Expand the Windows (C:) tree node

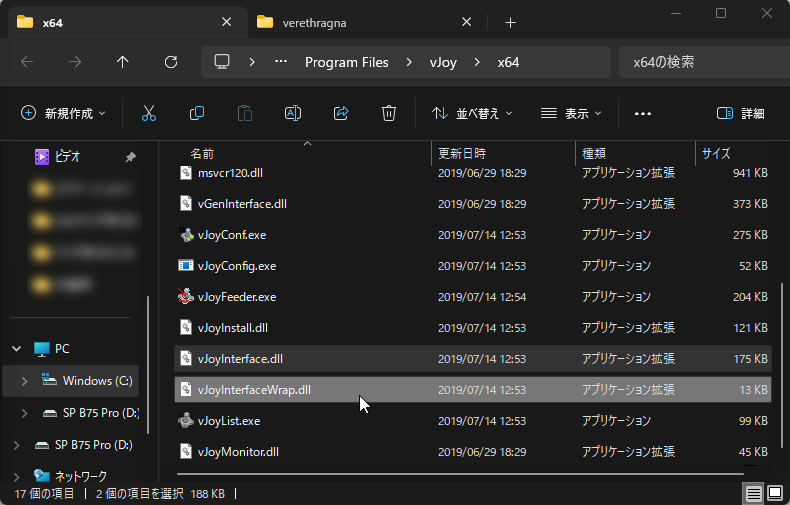24,381
